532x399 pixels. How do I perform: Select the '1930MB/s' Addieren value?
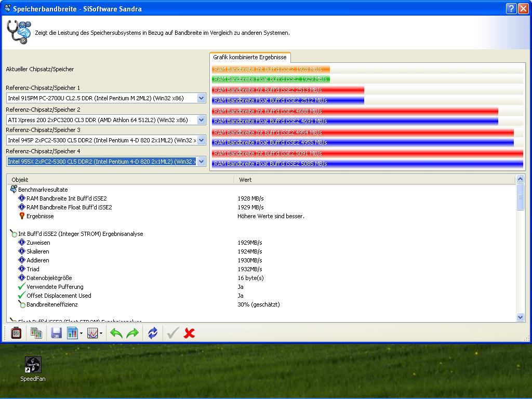250,260
